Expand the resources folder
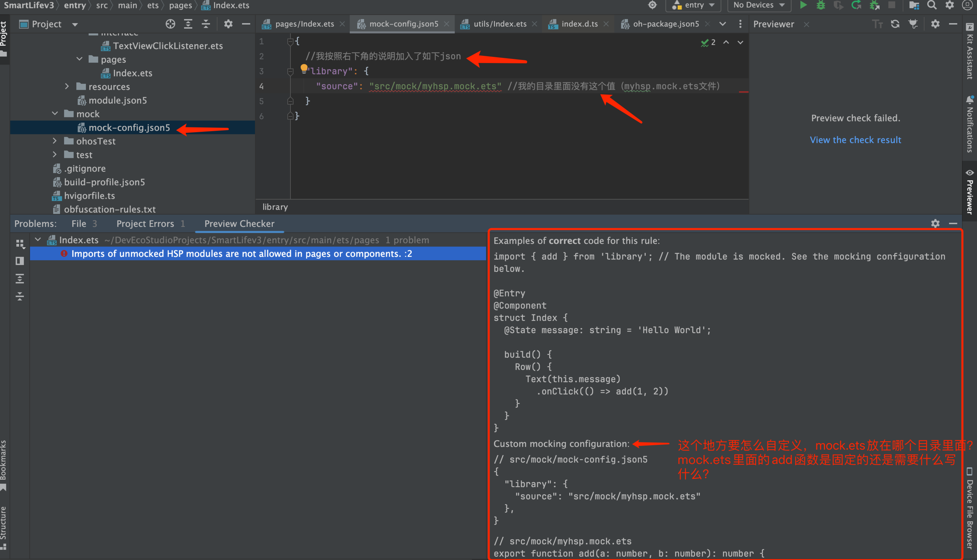 pos(67,87)
